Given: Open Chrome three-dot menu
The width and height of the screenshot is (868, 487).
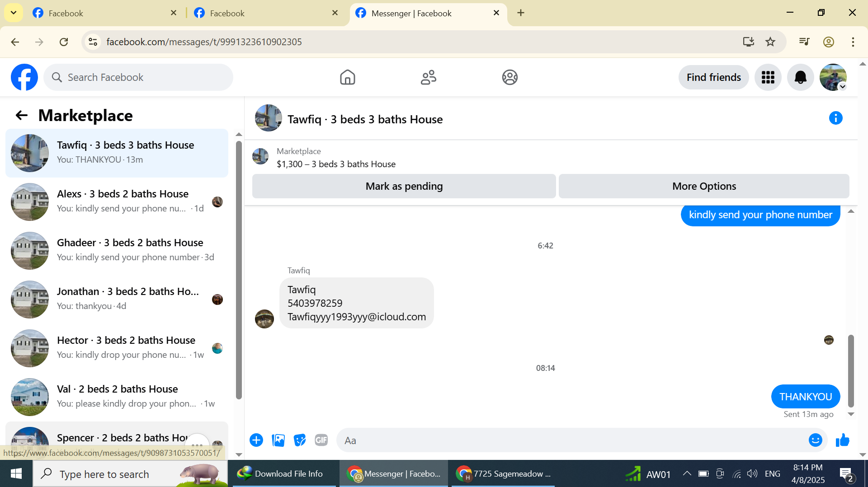Looking at the screenshot, I should 853,42.
